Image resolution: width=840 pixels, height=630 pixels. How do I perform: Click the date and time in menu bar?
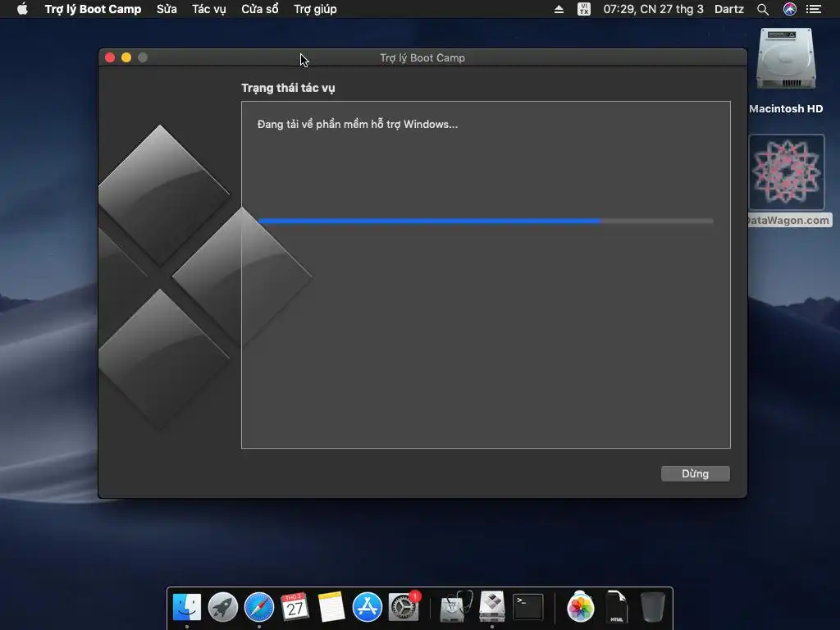(653, 9)
